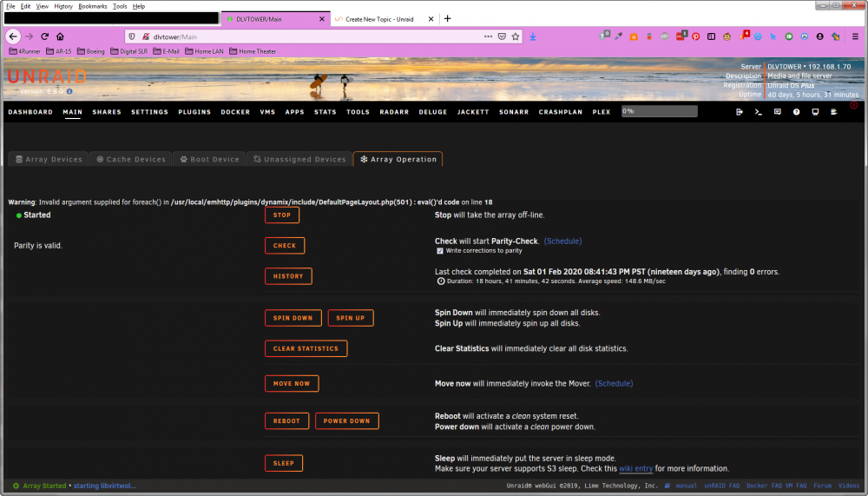Click the 0% progress bar in nav
The width and height of the screenshot is (868, 496).
pos(659,111)
